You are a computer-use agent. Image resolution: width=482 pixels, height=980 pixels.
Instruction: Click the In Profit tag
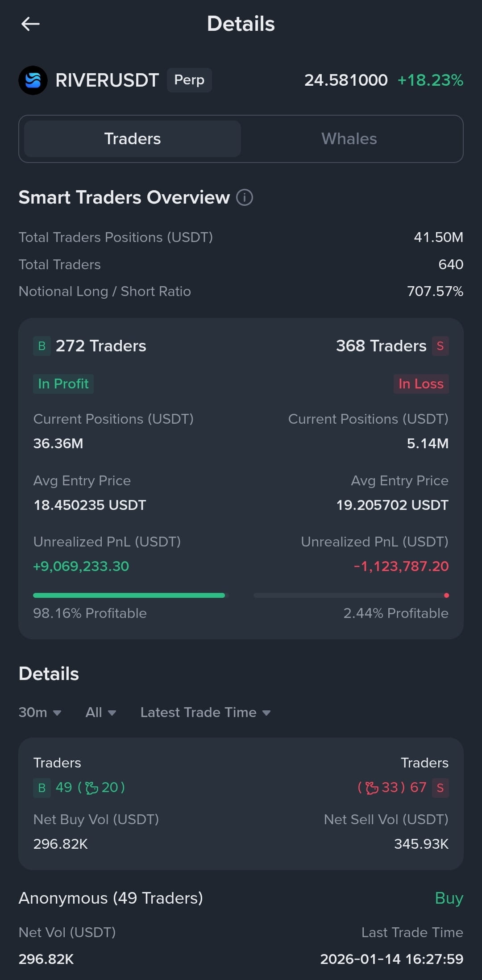[63, 384]
